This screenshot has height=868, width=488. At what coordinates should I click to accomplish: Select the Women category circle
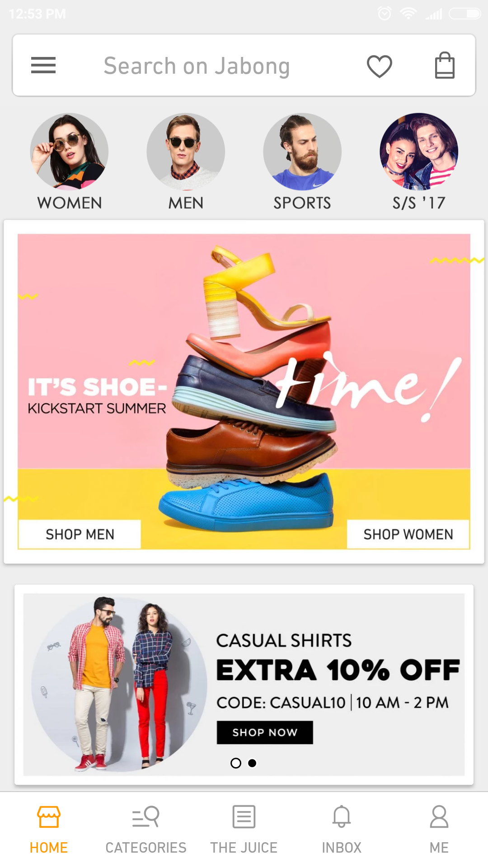(69, 152)
